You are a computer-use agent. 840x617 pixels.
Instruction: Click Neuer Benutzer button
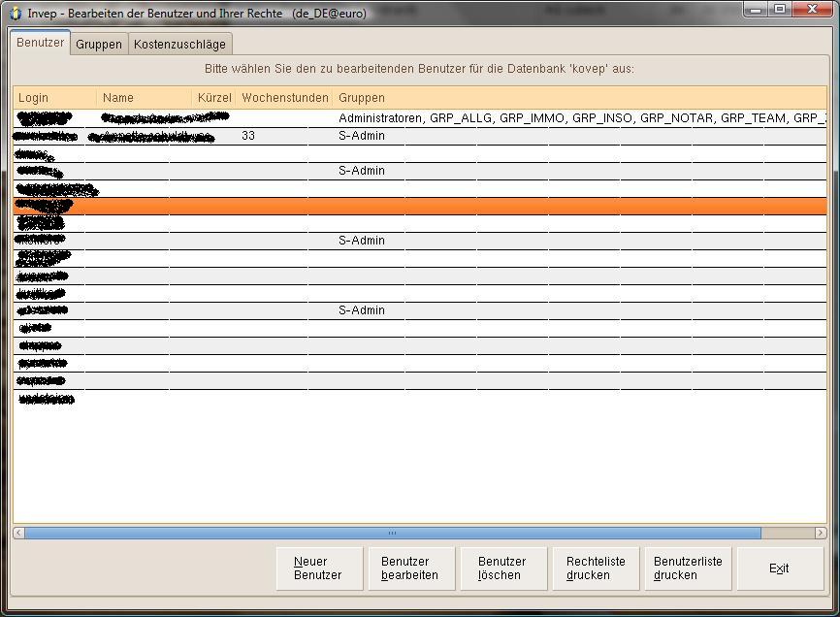pyautogui.click(x=319, y=568)
